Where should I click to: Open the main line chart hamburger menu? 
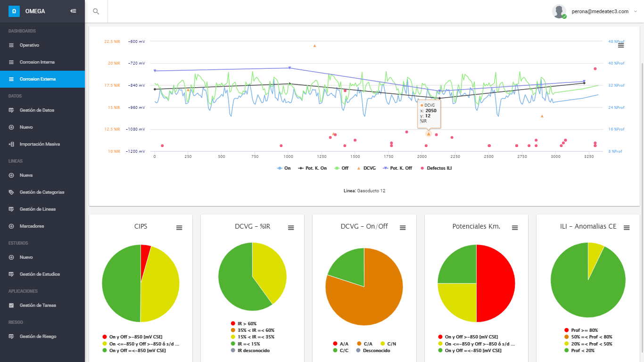(x=621, y=45)
